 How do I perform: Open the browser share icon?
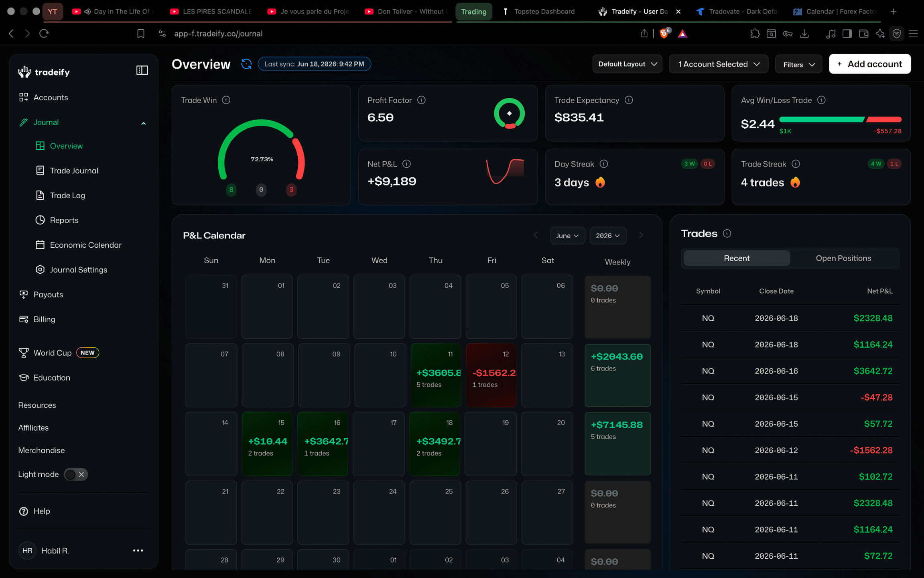pos(644,33)
